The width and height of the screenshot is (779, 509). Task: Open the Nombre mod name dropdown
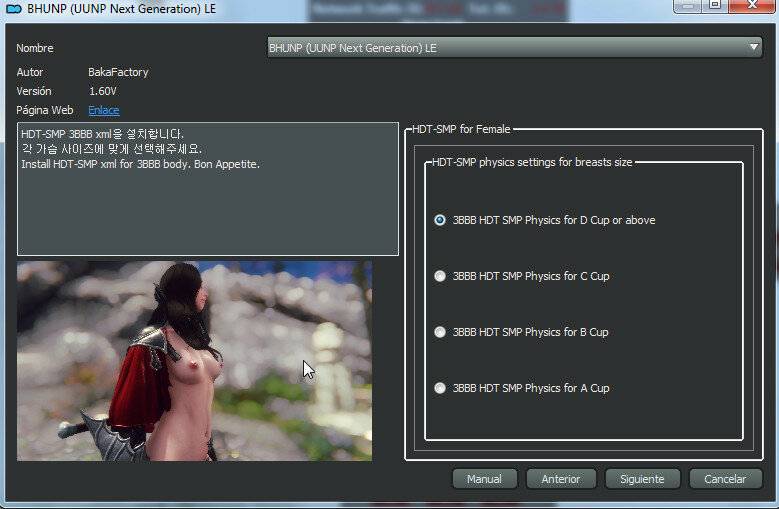click(x=514, y=48)
